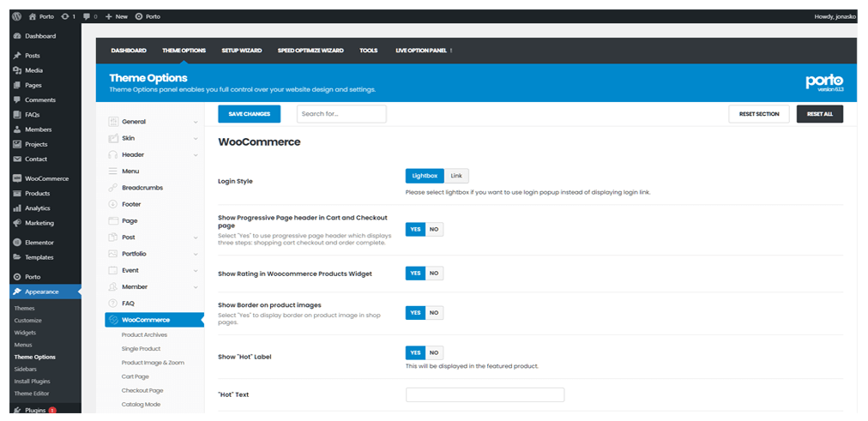Click the WooCommerce icon in admin sidebar

tap(17, 178)
